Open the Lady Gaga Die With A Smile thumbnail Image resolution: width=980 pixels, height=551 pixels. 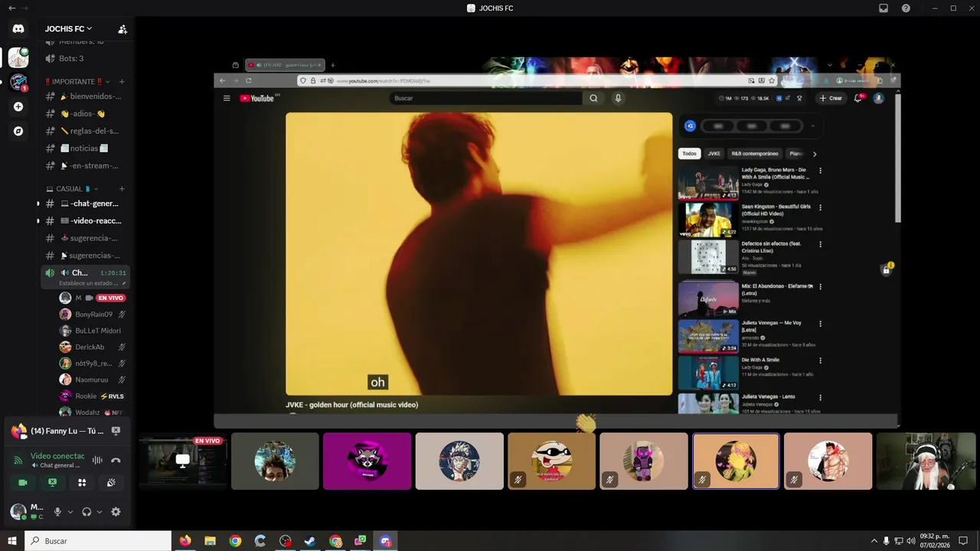coord(707,184)
